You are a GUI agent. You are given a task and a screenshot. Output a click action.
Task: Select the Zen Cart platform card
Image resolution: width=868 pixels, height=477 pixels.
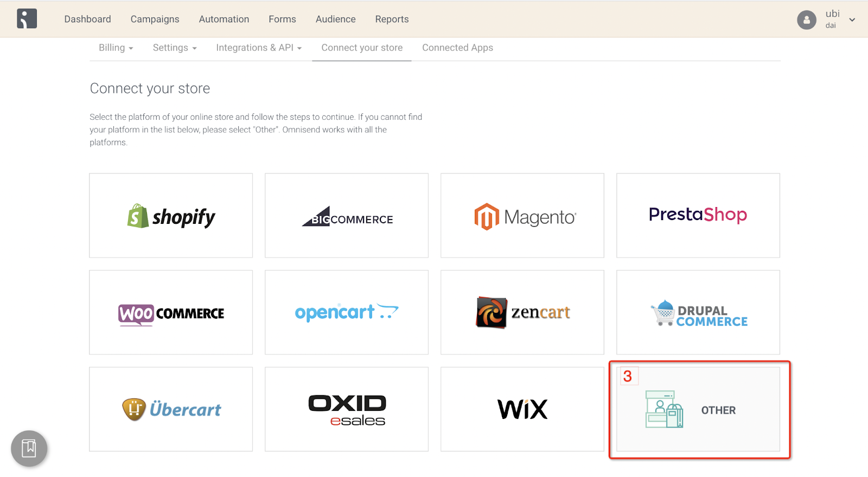pos(522,312)
